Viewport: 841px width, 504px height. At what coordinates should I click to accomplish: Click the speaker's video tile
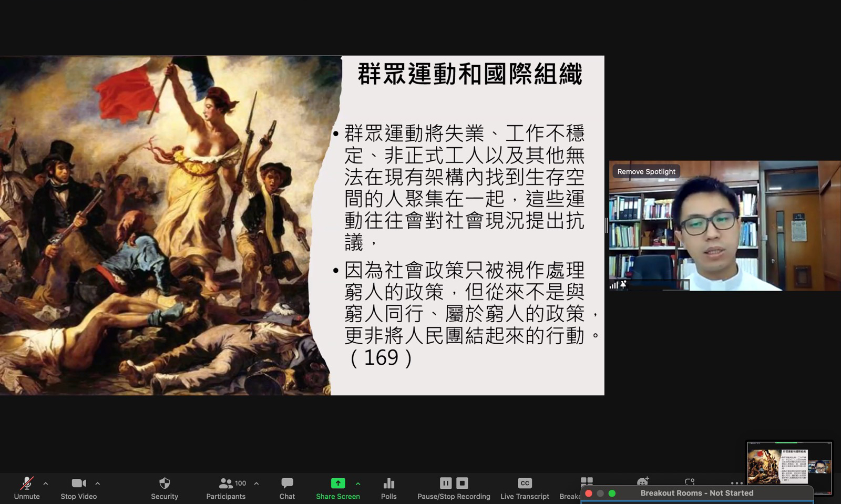(725, 225)
